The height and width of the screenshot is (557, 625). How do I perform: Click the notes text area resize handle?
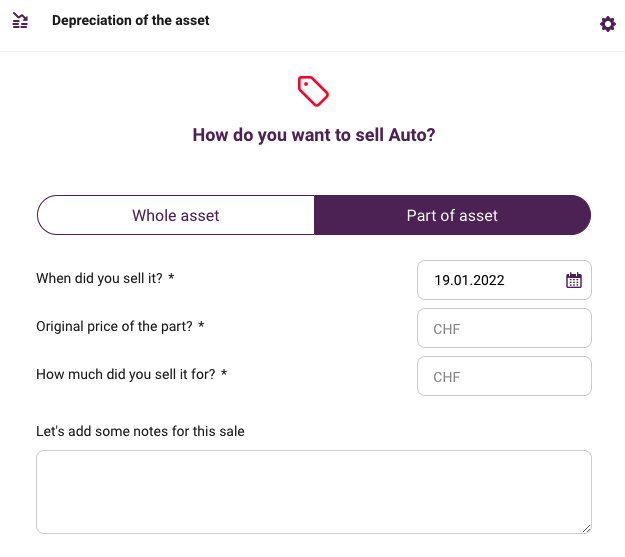coord(586,529)
